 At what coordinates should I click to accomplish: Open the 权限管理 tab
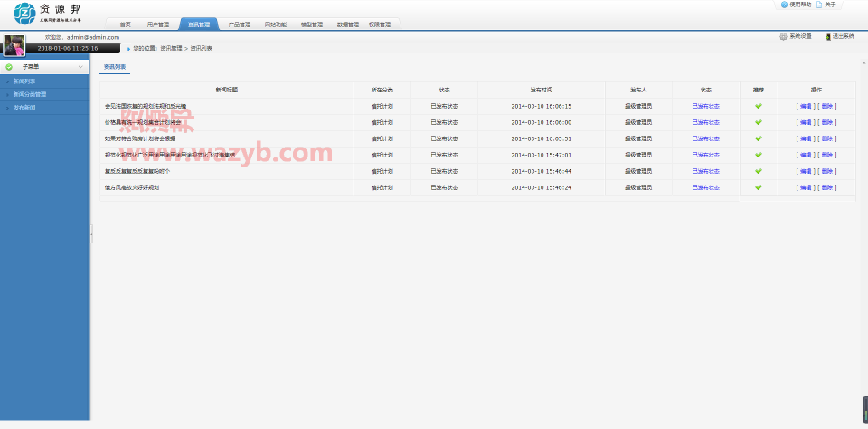tap(380, 24)
